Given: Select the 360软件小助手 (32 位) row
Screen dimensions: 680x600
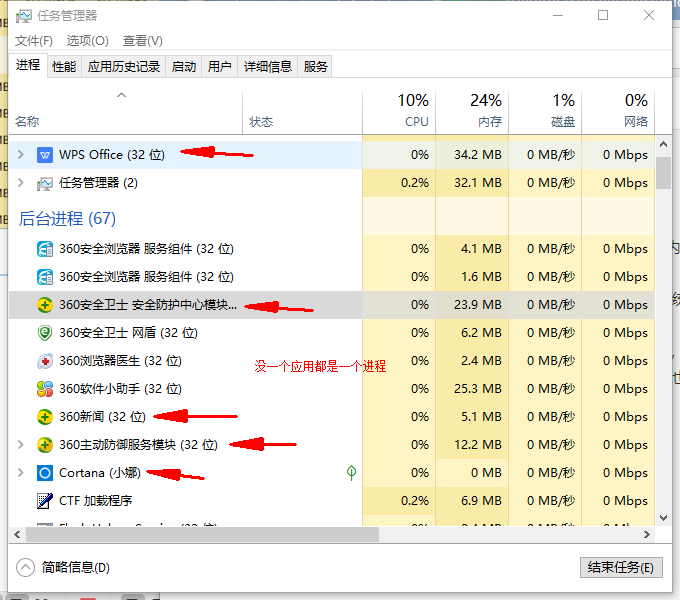Looking at the screenshot, I should click(331, 389).
